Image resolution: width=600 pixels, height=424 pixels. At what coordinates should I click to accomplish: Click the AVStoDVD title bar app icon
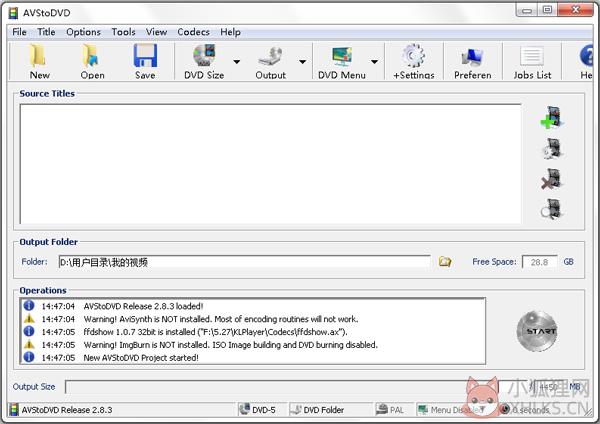point(13,13)
